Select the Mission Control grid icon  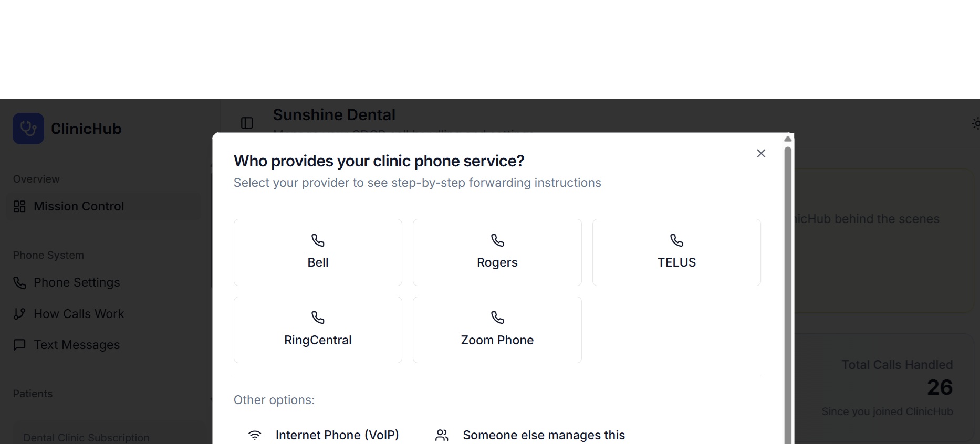tap(19, 206)
